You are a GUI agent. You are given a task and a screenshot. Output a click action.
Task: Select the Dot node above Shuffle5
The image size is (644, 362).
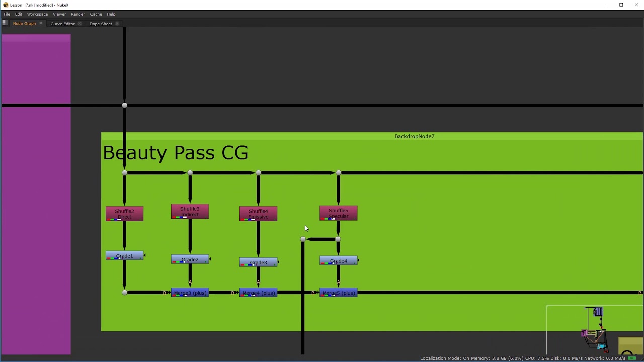click(339, 173)
